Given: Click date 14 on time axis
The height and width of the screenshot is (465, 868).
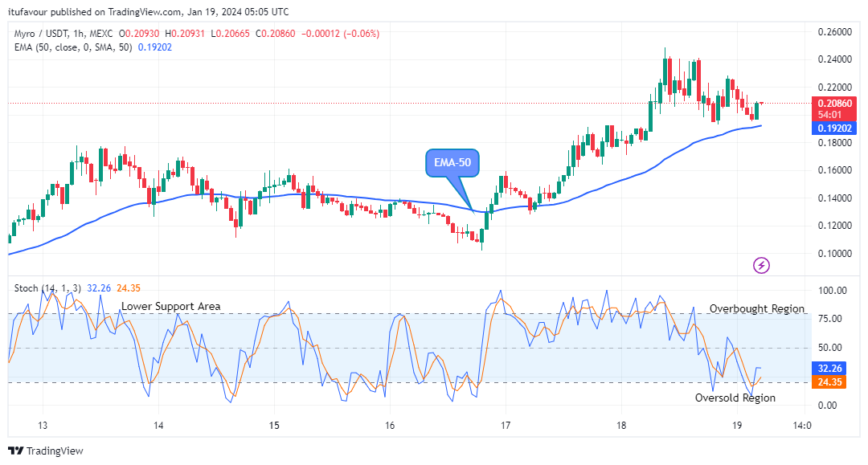Looking at the screenshot, I should pos(158,425).
